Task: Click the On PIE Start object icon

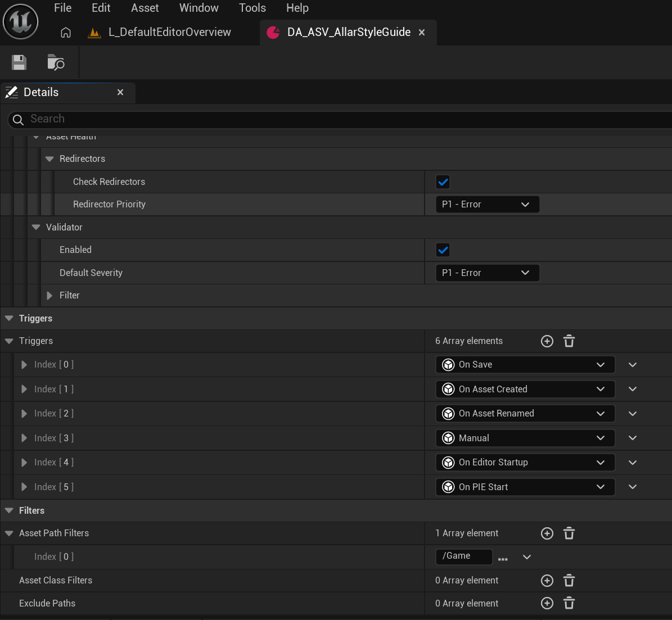Action: pos(448,487)
